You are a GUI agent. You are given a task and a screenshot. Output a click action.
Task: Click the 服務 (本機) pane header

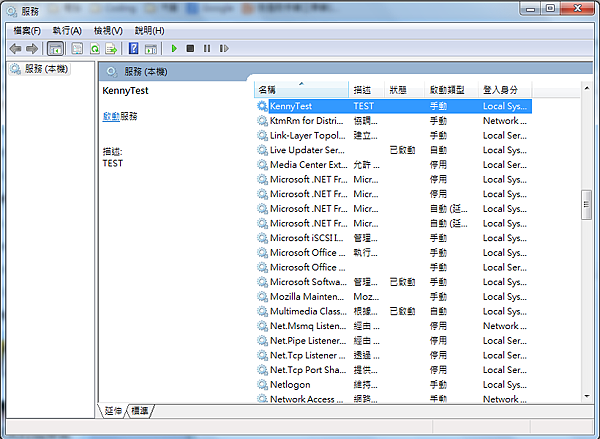pos(145,72)
